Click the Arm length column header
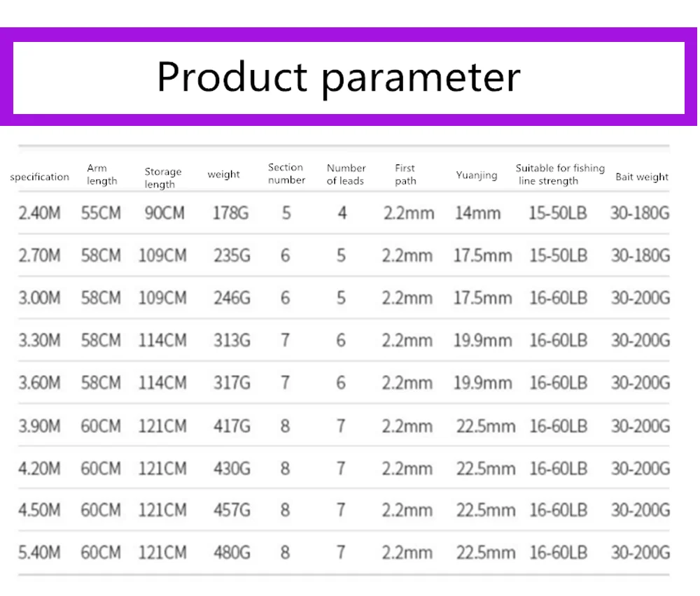This screenshot has width=700, height=596. (102, 174)
